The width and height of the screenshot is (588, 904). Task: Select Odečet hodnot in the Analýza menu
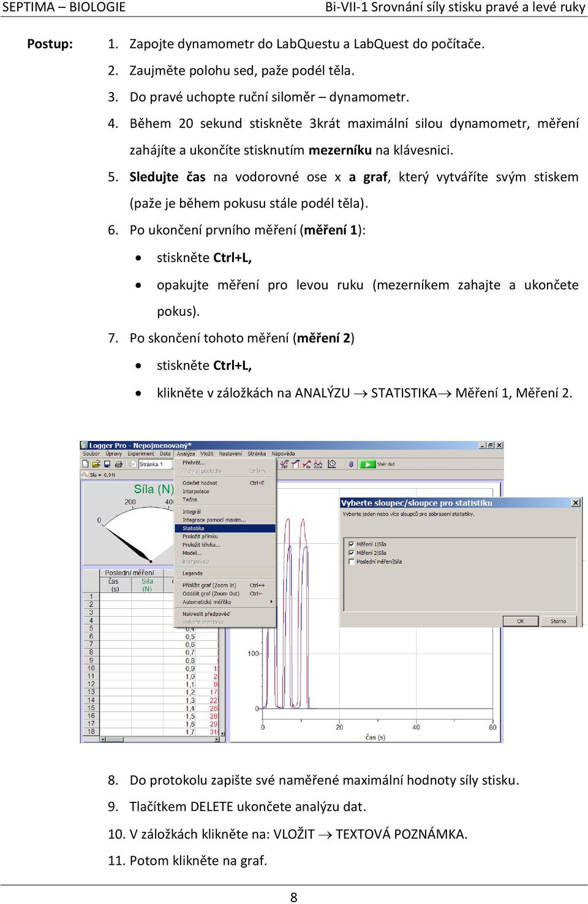click(225, 483)
